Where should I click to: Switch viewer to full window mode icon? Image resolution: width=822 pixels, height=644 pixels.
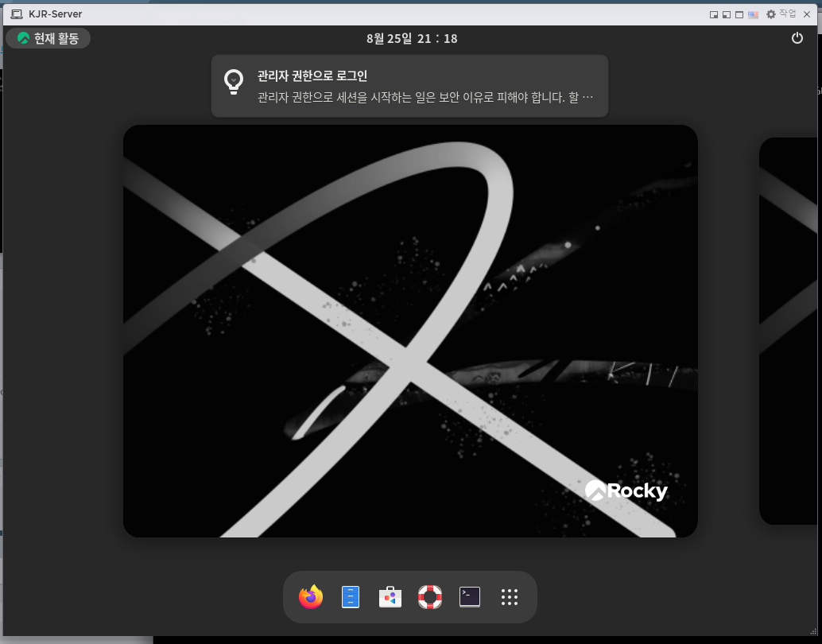[739, 14]
